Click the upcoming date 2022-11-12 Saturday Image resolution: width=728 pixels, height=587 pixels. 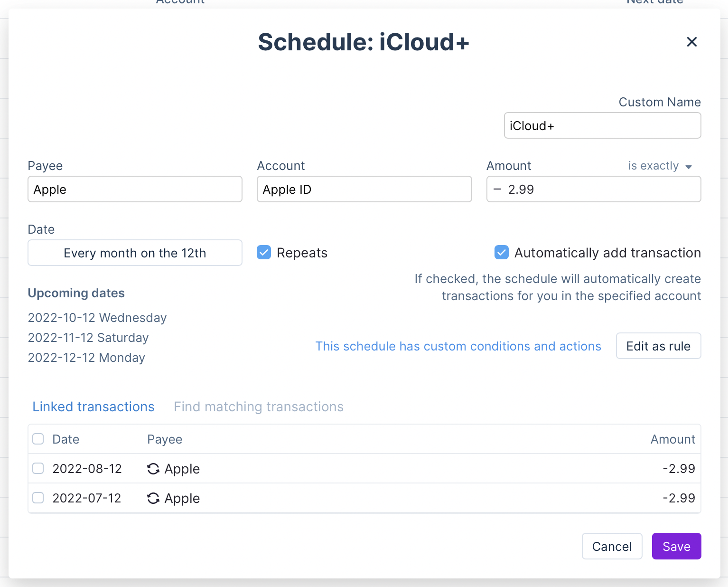(88, 337)
